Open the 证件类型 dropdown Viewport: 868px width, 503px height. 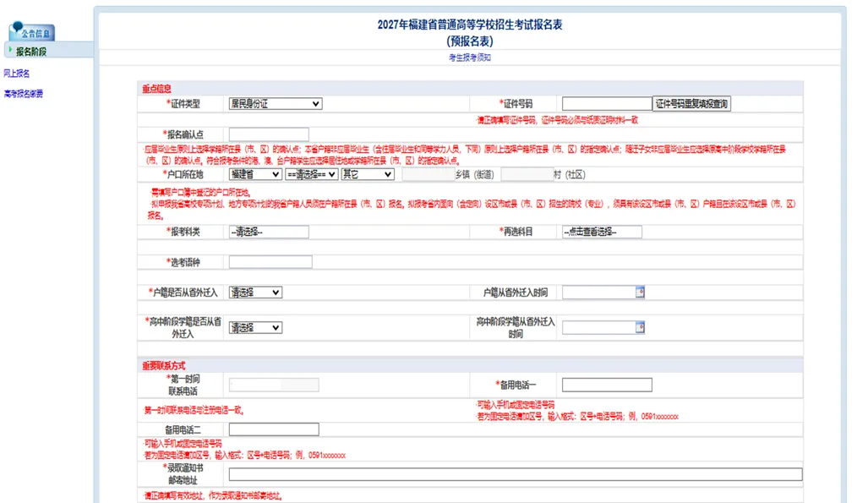(x=276, y=104)
